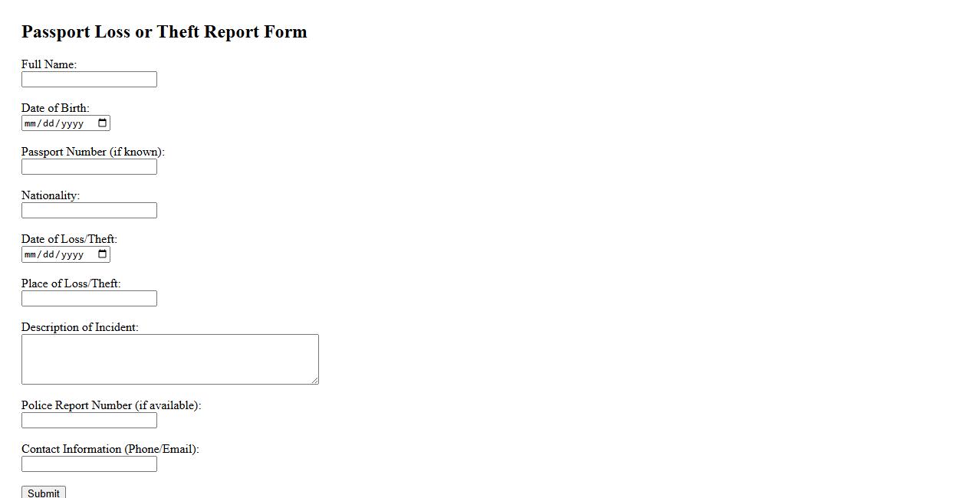The height and width of the screenshot is (498, 980).
Task: Grab the textarea resize handle corner
Action: coord(314,380)
